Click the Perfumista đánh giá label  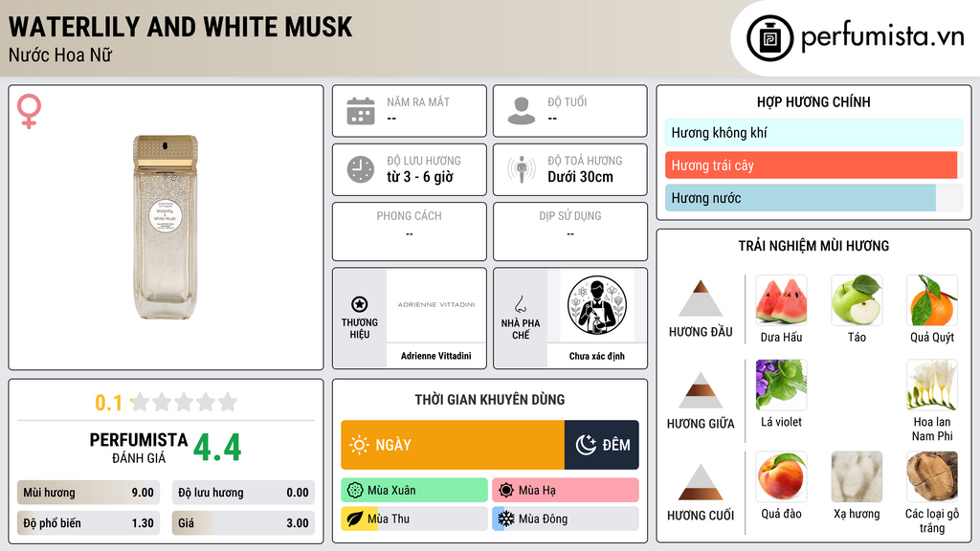pyautogui.click(x=139, y=448)
